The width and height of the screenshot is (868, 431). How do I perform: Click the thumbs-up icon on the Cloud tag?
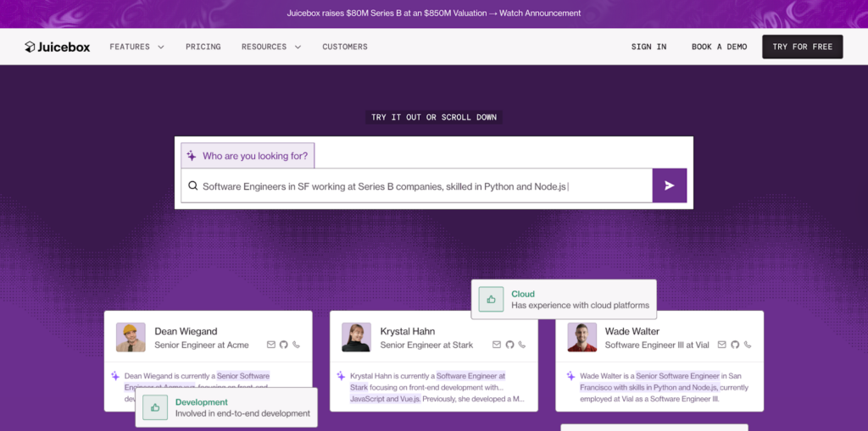[x=491, y=300]
